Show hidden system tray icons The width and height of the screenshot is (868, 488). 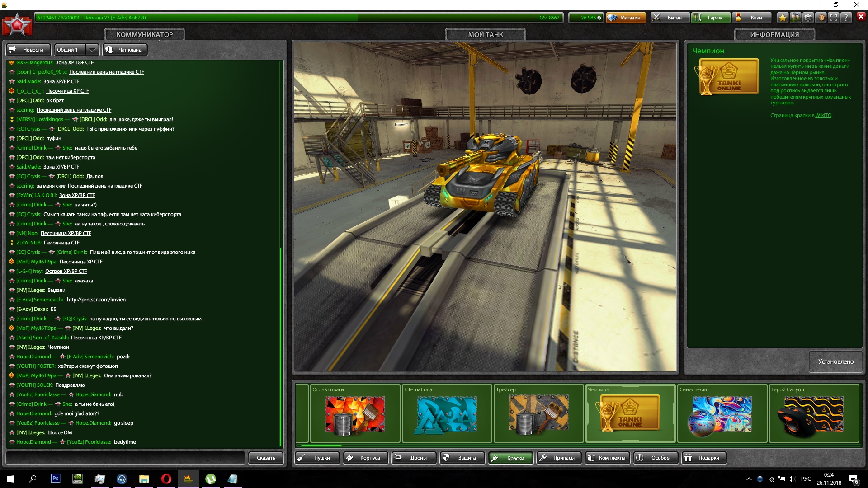[749, 479]
